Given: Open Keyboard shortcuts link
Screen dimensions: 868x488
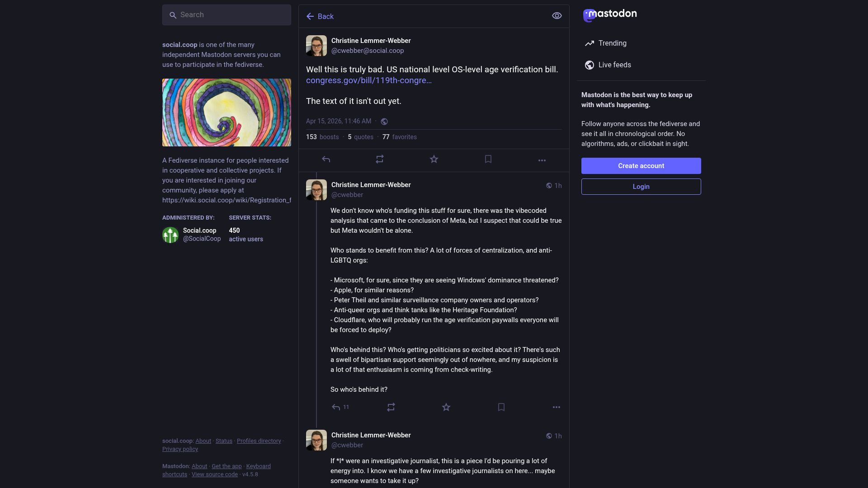Looking at the screenshot, I should 258,466.
